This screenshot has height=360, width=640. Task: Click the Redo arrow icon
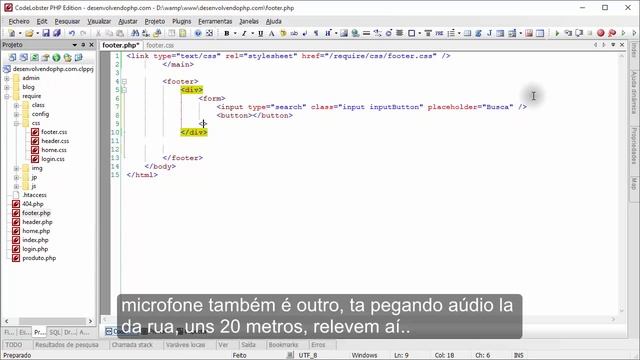83,33
